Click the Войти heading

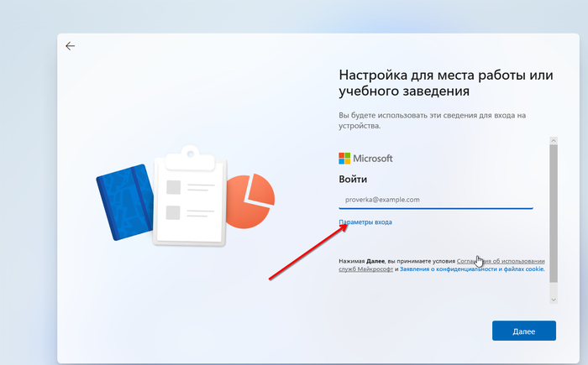click(353, 180)
